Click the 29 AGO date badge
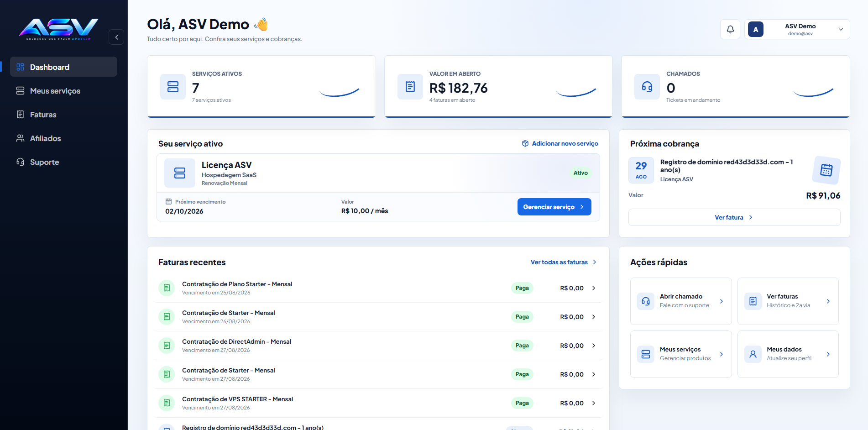 click(x=641, y=170)
